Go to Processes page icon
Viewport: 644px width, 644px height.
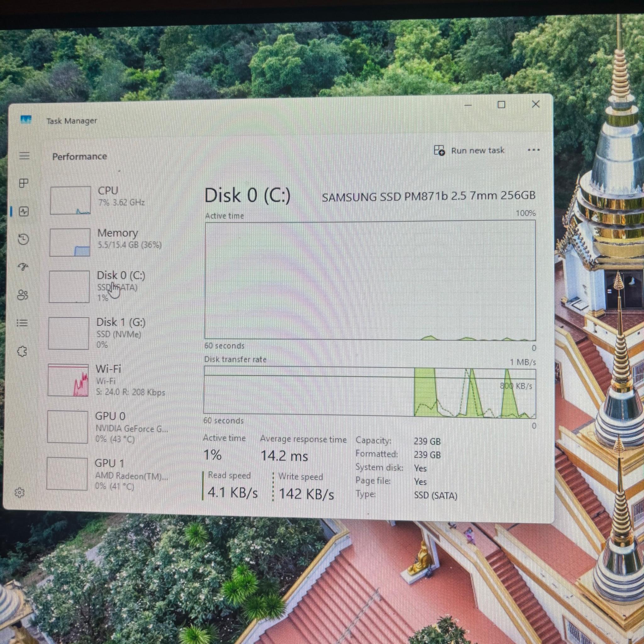pos(24,183)
